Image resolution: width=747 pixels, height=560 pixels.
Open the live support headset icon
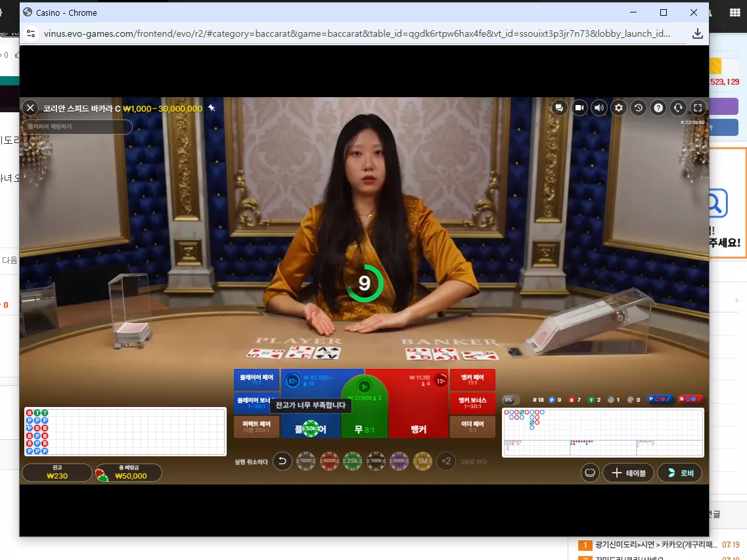[678, 108]
